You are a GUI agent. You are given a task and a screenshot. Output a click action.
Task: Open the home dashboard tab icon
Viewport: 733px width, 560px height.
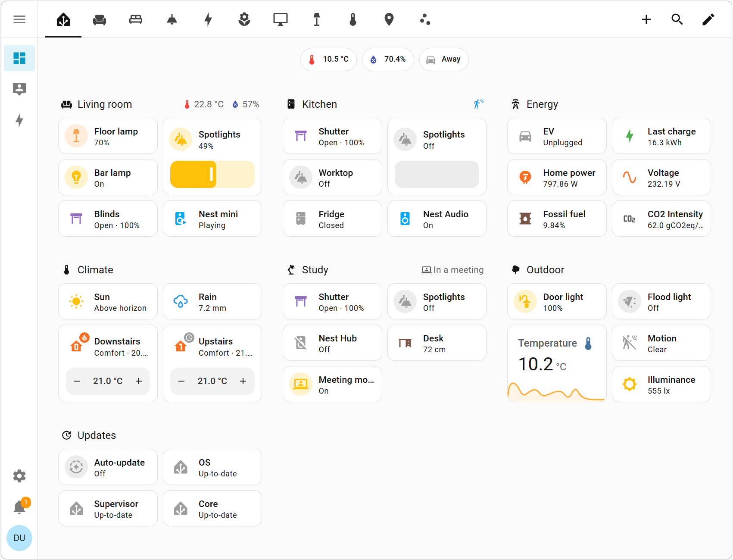(63, 19)
